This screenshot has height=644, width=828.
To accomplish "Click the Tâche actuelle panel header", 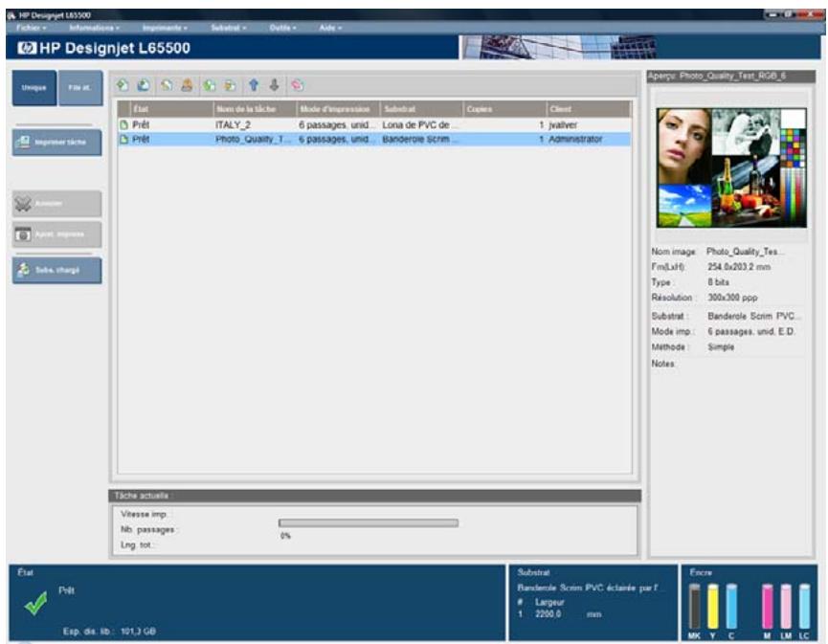I will (x=375, y=496).
